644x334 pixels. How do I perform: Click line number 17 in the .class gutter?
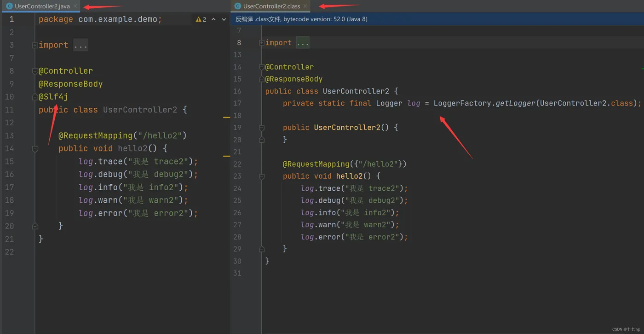click(x=237, y=103)
